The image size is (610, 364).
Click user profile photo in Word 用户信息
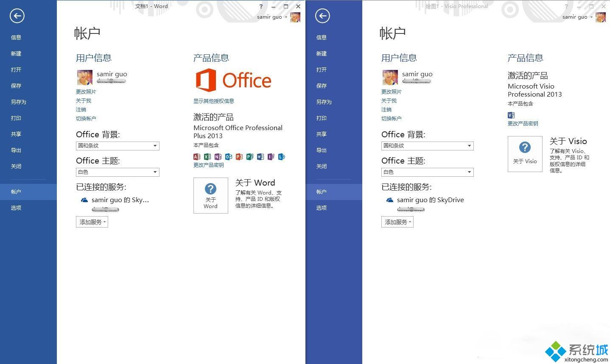coord(85,78)
